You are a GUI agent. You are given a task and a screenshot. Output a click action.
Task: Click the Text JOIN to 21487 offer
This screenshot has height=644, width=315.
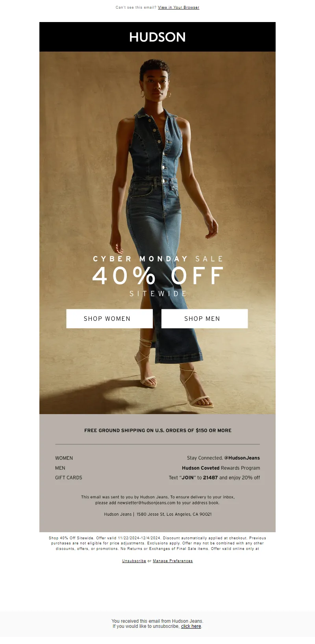pos(214,477)
